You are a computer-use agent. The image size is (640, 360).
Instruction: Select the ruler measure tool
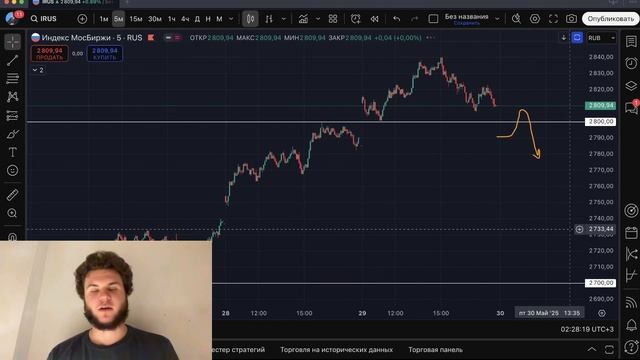[x=13, y=195]
